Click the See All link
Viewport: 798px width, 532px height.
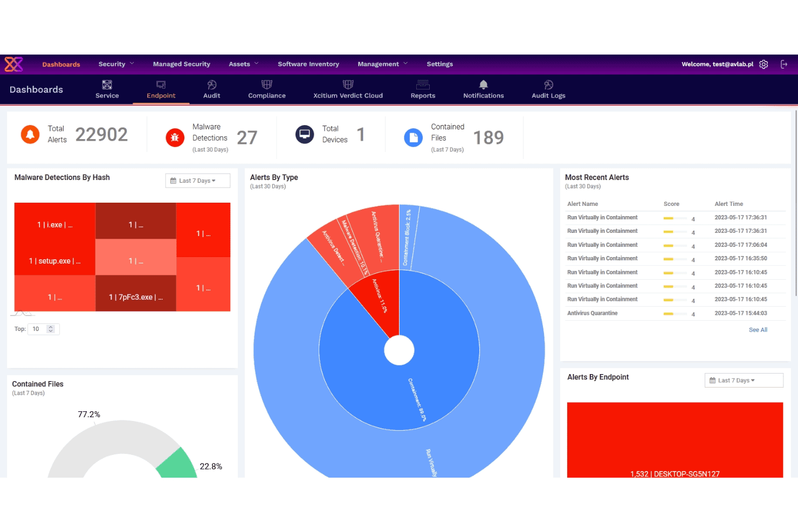pos(758,330)
